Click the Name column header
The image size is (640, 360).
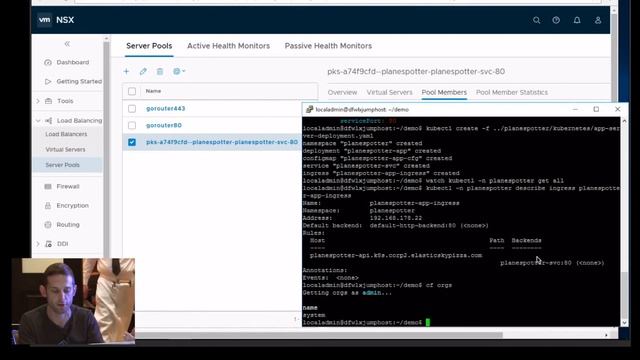(153, 91)
